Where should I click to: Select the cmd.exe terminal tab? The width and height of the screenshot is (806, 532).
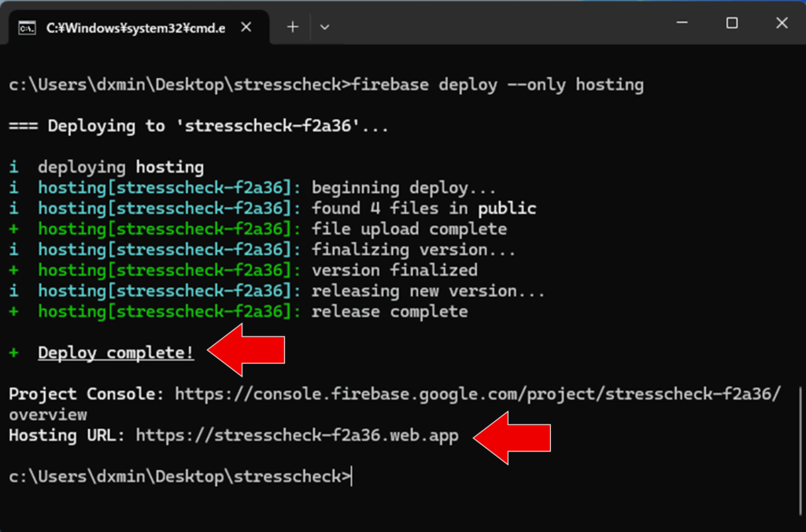click(x=139, y=28)
